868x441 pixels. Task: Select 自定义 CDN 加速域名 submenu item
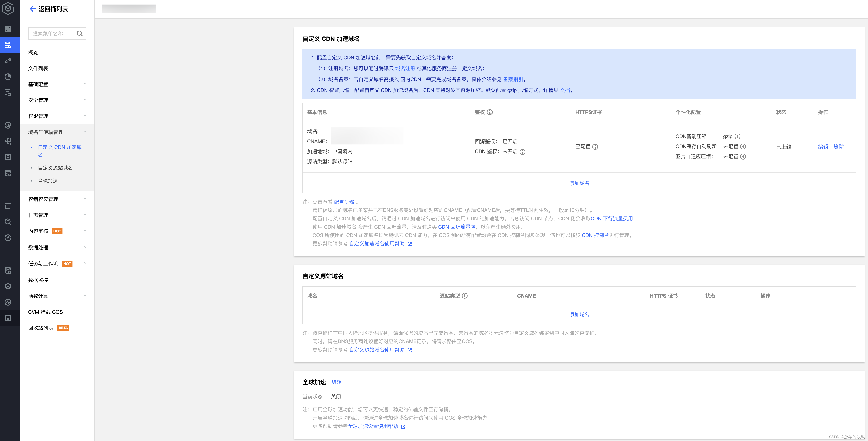60,151
